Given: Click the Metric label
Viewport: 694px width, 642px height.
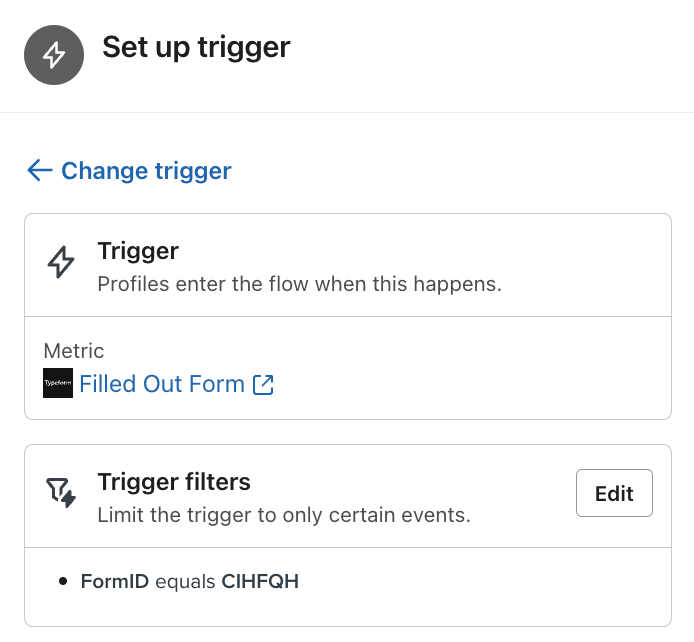Looking at the screenshot, I should tap(74, 351).
